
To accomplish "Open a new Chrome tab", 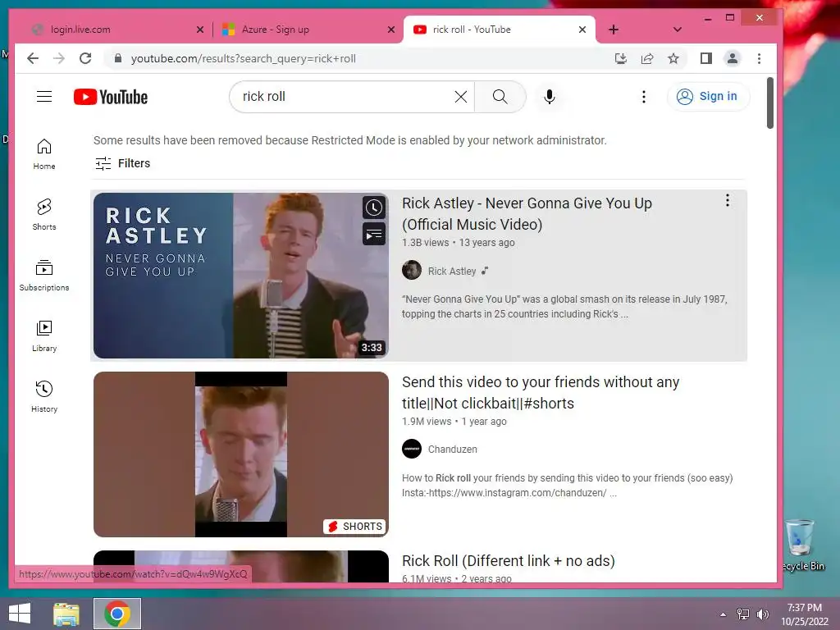I will click(614, 30).
